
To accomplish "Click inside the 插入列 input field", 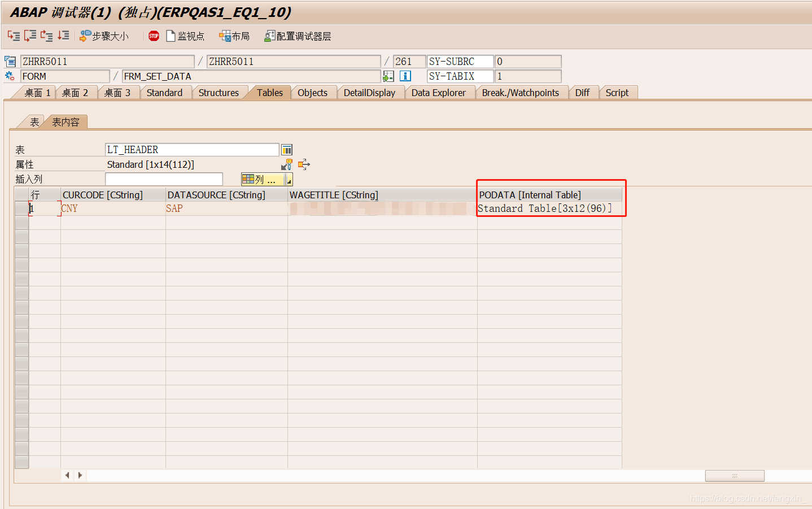I will tap(164, 178).
